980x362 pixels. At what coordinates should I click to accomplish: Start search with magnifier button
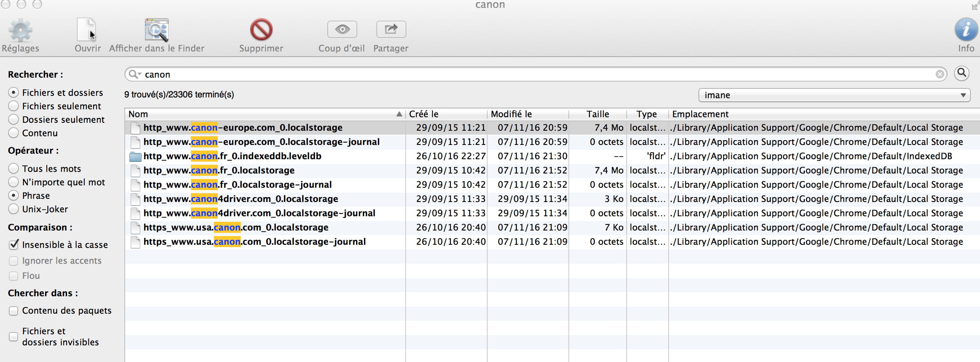pyautogui.click(x=961, y=74)
